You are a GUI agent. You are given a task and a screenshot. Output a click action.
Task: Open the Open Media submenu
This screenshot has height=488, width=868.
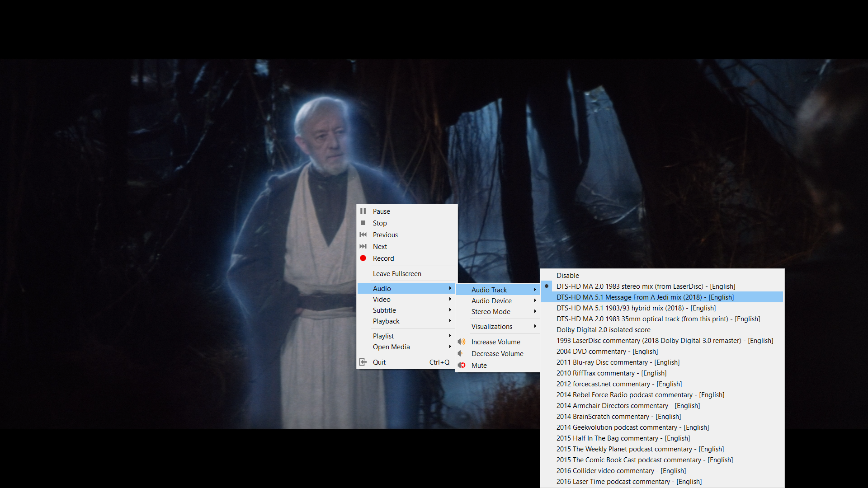click(406, 347)
